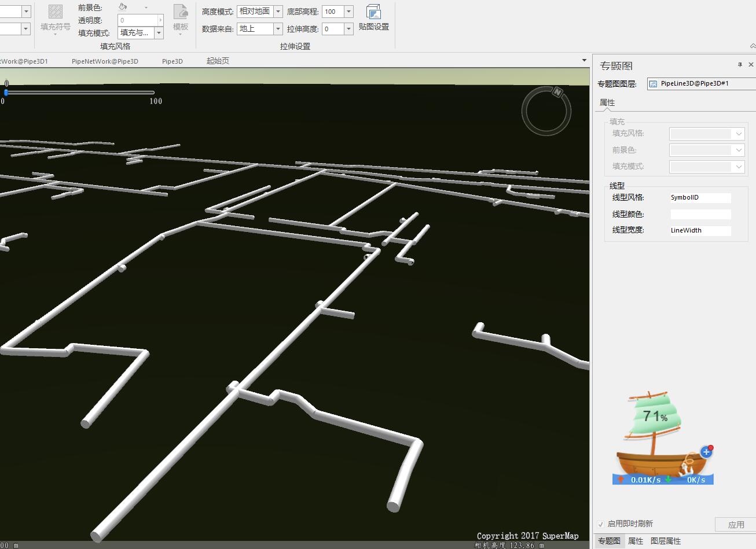
Task: Click the 线型 group heading
Action: coord(617,186)
